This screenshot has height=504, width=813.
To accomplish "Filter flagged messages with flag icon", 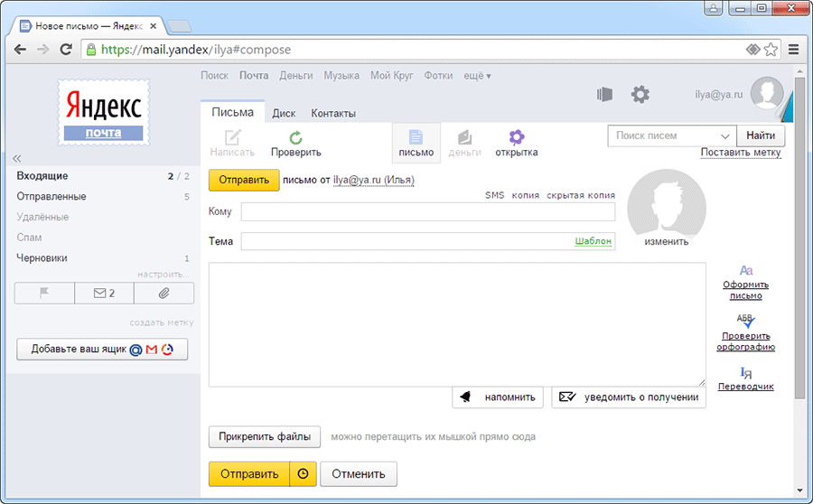I will click(44, 293).
